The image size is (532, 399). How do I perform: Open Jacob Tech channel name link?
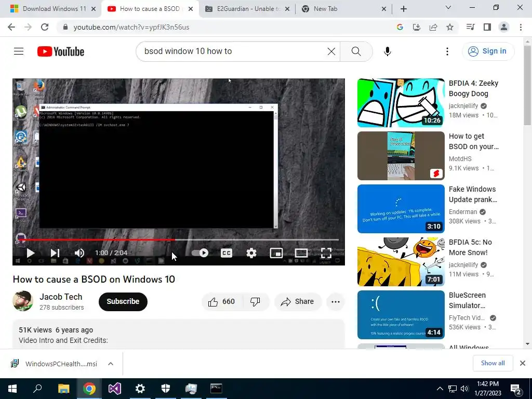[x=61, y=297]
